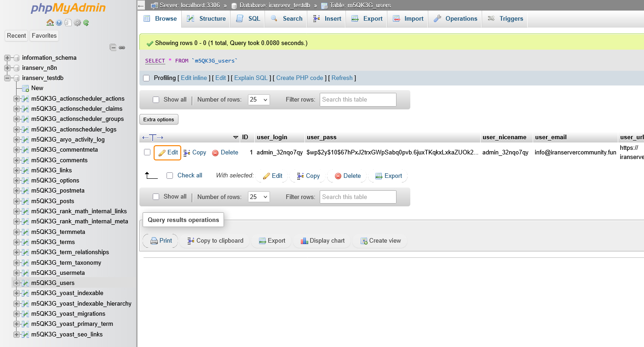Viewport: 644px width, 347px height.
Task: Switch to the Structure tab
Action: click(x=207, y=19)
